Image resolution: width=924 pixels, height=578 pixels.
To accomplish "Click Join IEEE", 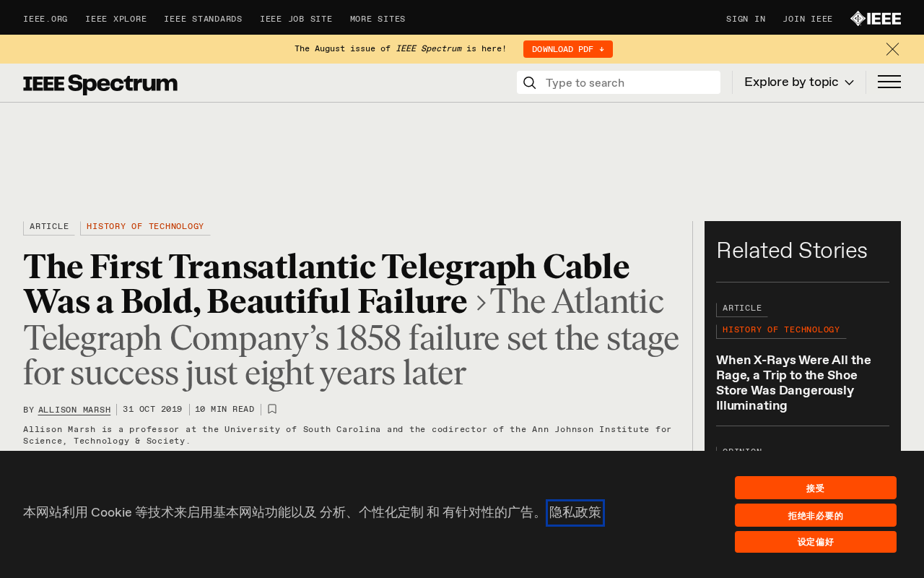I will click(x=808, y=20).
